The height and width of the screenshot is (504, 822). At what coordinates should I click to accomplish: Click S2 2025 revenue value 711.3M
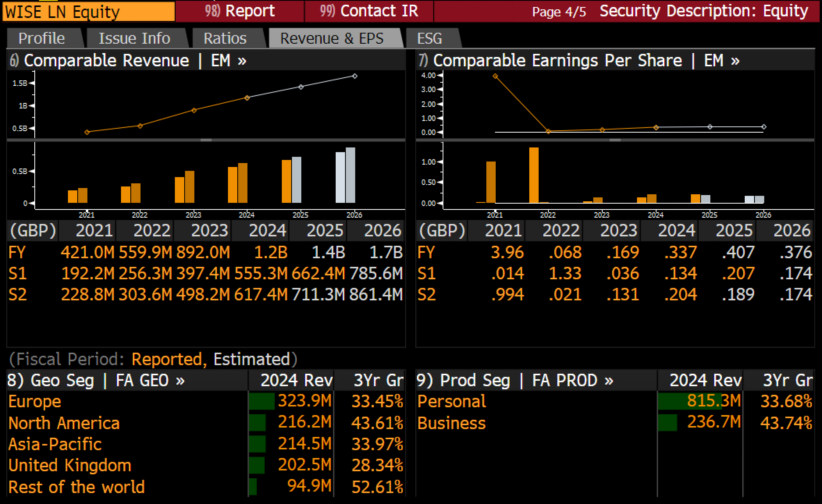318,295
